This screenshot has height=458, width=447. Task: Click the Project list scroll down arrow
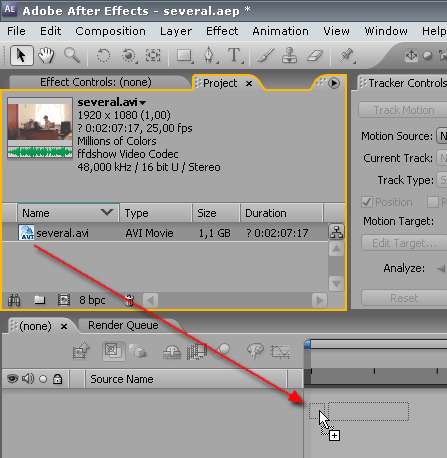pyautogui.click(x=336, y=284)
